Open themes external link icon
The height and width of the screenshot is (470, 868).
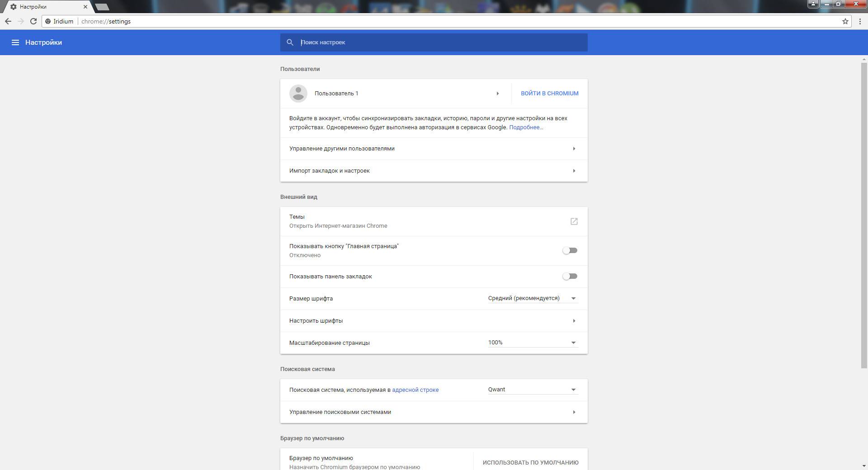tap(574, 221)
